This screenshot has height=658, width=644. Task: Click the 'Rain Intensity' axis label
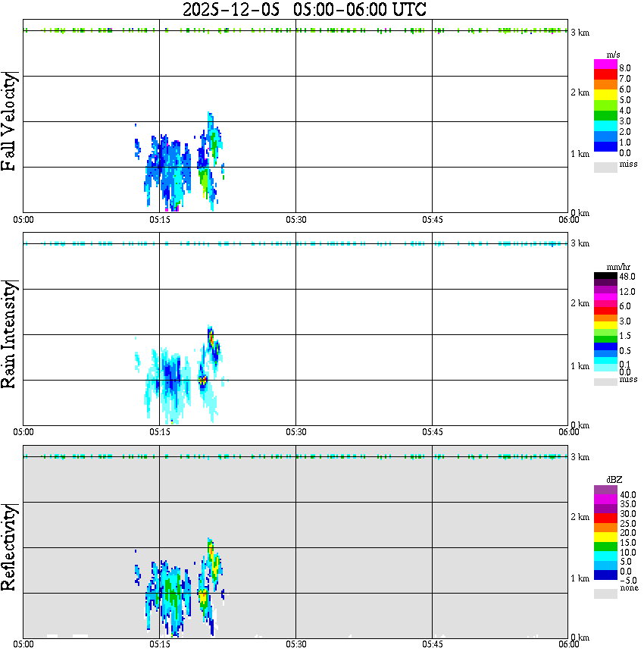click(8, 334)
